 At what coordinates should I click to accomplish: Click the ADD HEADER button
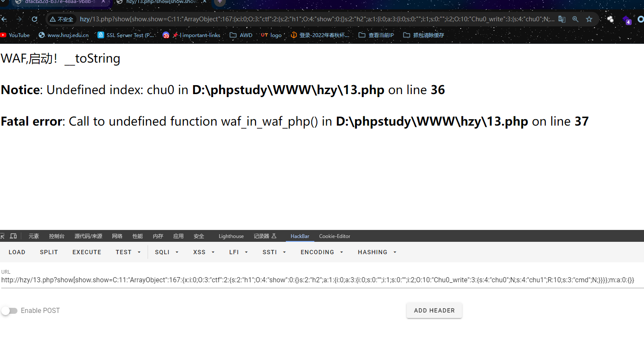click(434, 310)
